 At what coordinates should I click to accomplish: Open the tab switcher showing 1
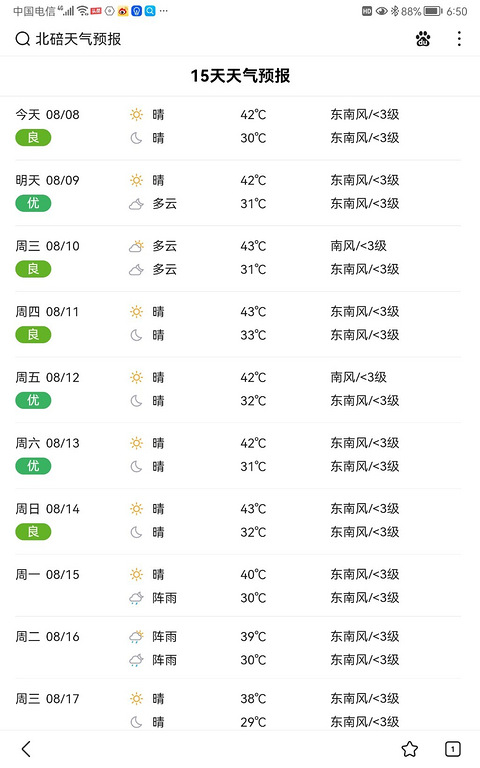click(453, 748)
